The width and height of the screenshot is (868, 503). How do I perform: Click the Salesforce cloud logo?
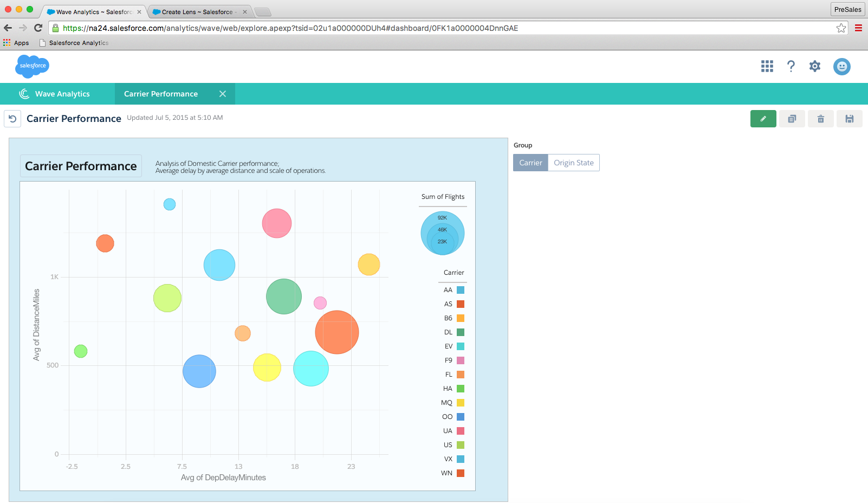click(x=33, y=66)
